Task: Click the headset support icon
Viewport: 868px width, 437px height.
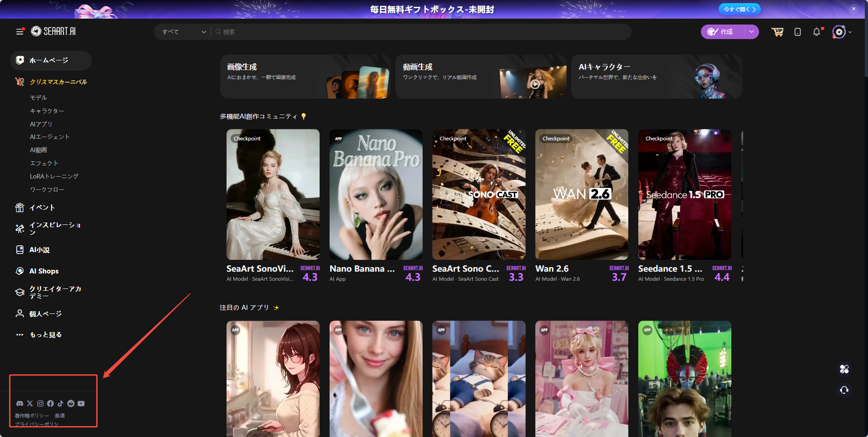Action: coord(844,390)
